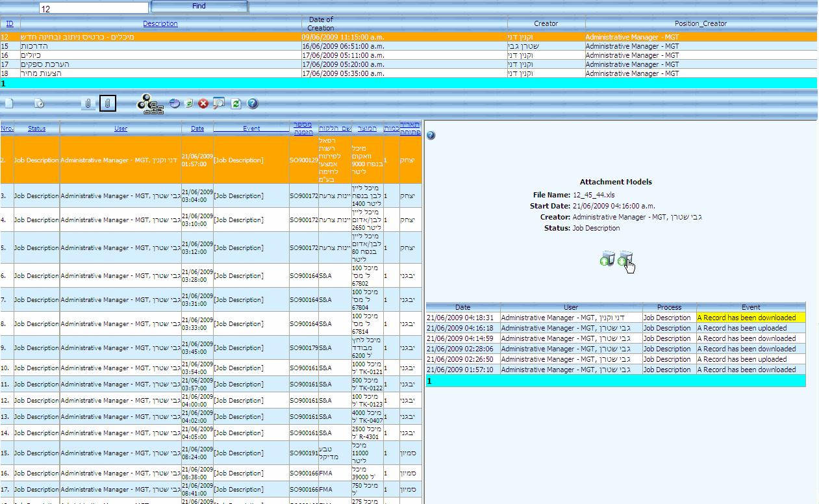819x504 pixels.
Task: Click the document with clock icon
Action: (x=39, y=103)
